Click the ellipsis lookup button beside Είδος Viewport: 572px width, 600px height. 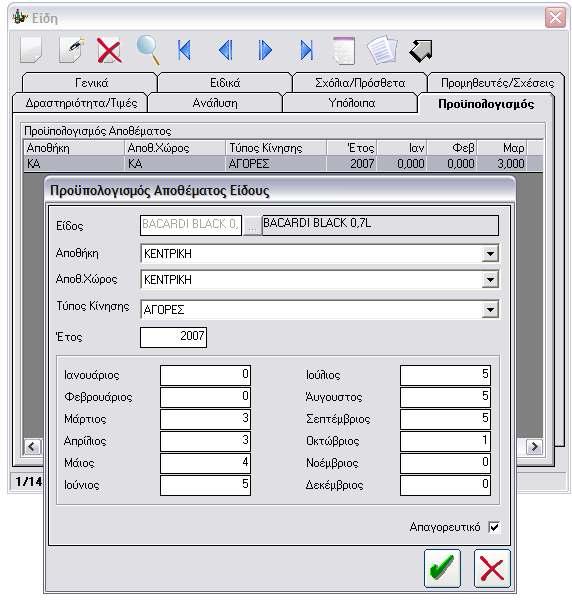251,226
